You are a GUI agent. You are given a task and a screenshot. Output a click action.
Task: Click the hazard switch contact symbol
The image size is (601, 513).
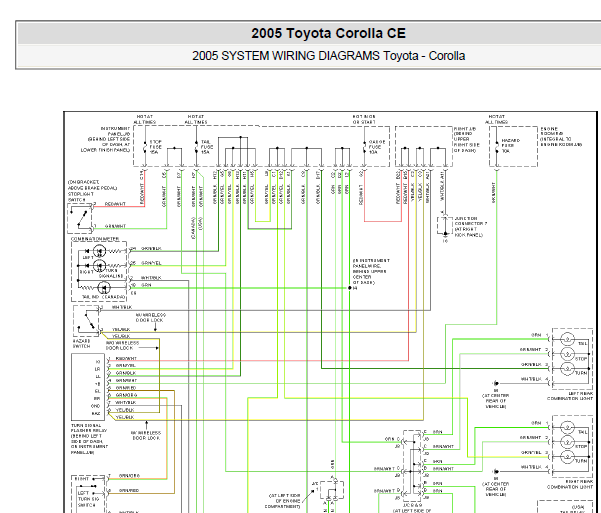[x=87, y=321]
